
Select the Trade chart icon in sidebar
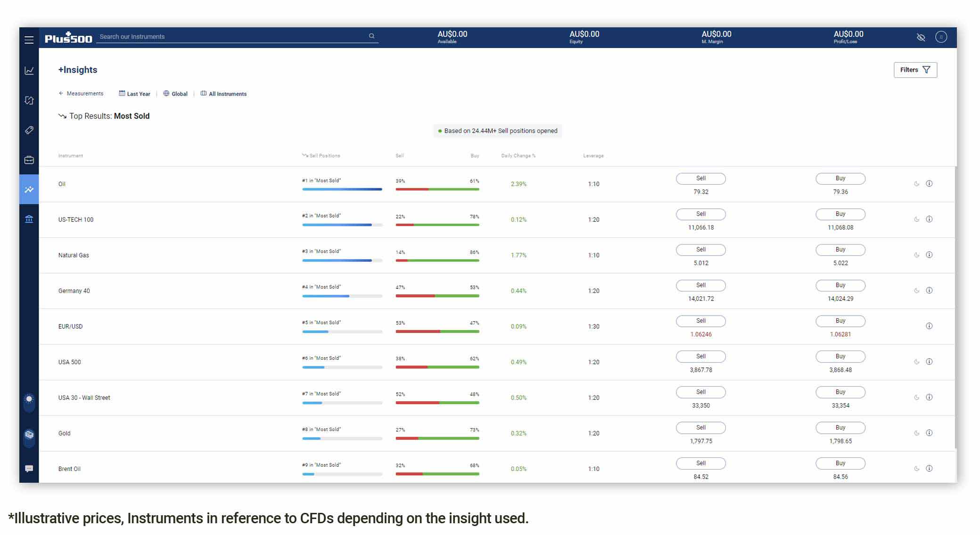(x=29, y=70)
